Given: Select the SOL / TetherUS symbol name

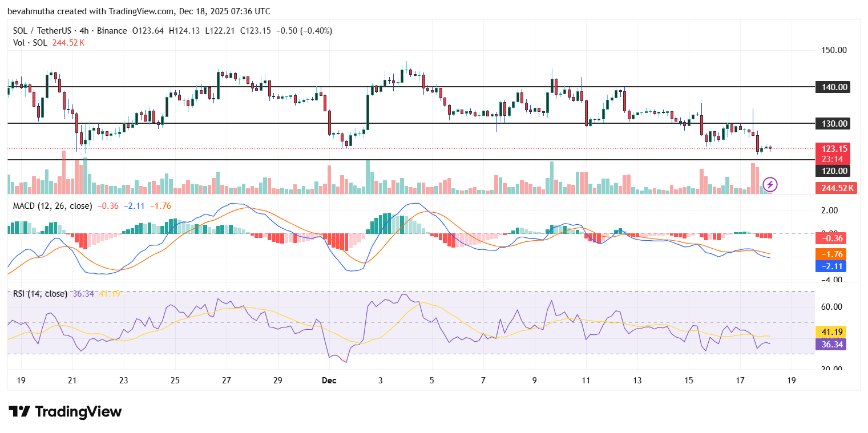Looking at the screenshot, I should click(x=43, y=30).
